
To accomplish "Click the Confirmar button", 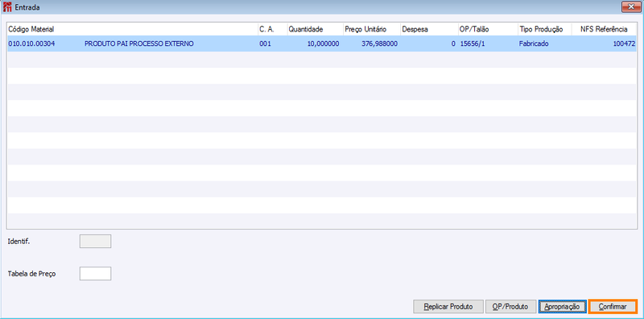I will [613, 307].
